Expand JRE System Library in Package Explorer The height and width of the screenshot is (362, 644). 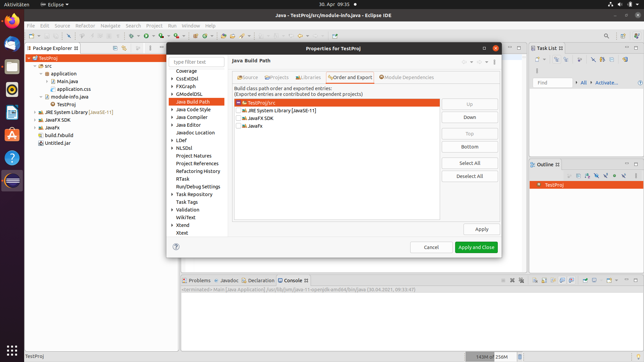click(35, 112)
